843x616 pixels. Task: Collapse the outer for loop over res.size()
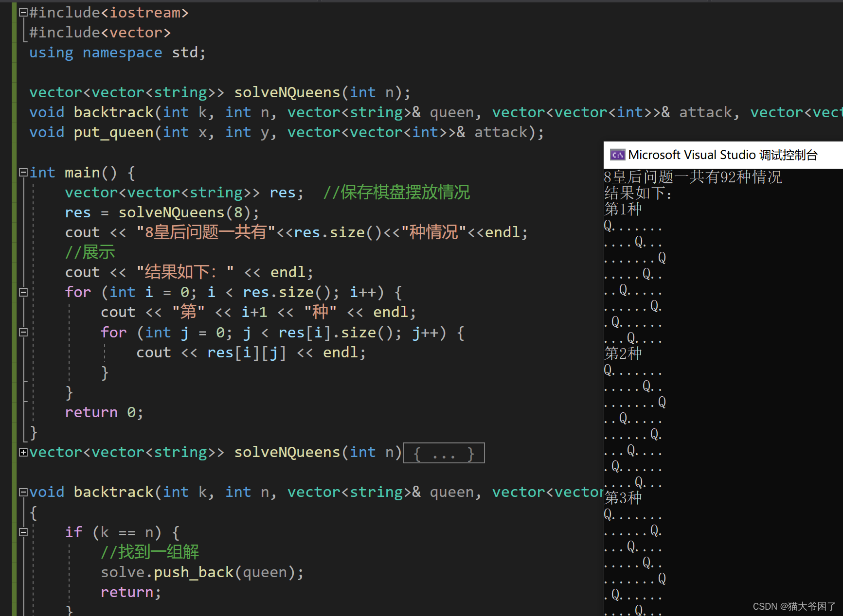23,292
